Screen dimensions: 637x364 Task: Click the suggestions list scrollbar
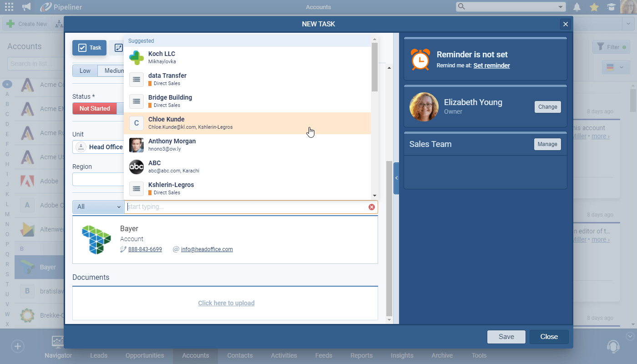click(374, 67)
